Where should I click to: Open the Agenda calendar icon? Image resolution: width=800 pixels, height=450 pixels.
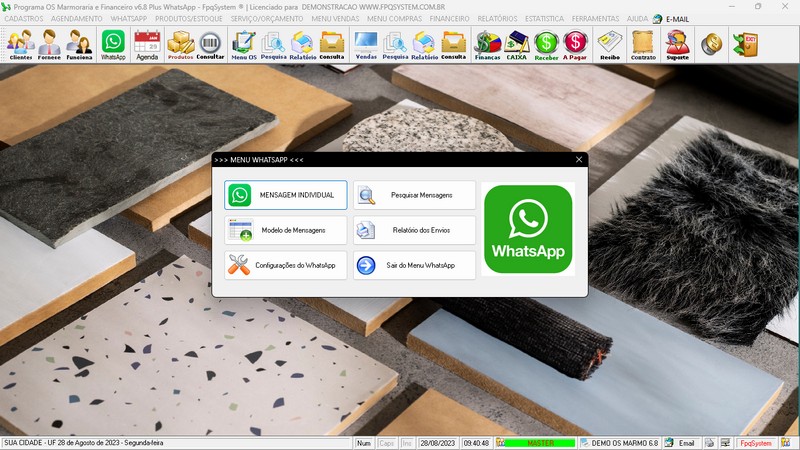(147, 45)
